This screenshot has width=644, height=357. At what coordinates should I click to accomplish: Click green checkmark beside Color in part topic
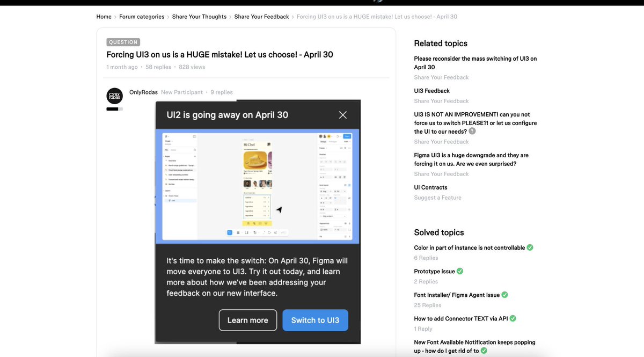530,247
